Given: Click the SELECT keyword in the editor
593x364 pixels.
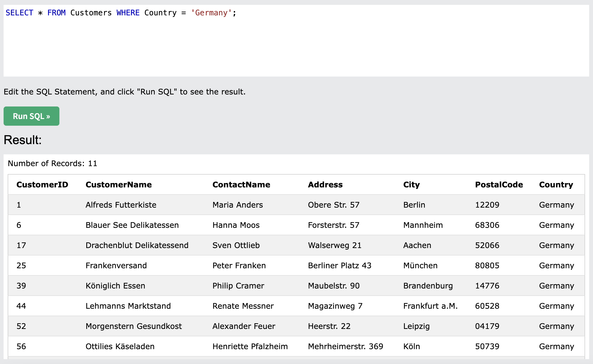Looking at the screenshot, I should [19, 13].
